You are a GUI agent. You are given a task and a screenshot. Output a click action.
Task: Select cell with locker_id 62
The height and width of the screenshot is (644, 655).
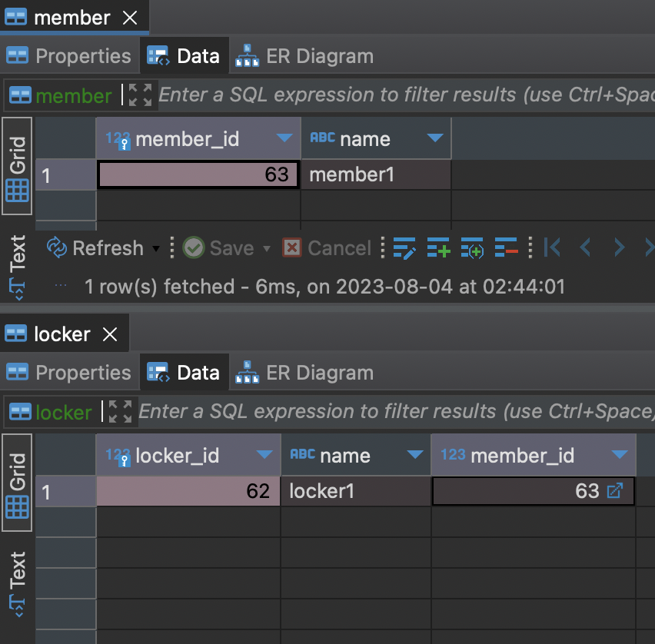click(188, 491)
